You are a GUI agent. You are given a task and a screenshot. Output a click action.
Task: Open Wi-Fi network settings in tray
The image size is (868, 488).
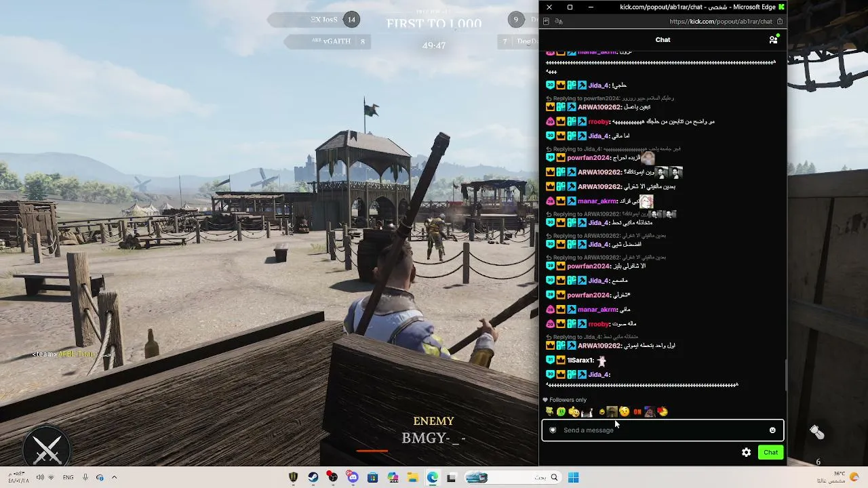tap(51, 478)
